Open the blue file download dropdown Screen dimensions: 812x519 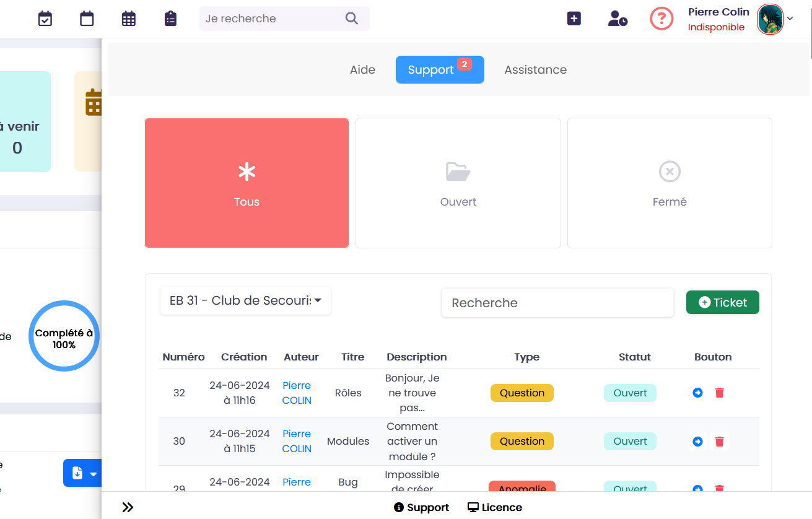[83, 473]
